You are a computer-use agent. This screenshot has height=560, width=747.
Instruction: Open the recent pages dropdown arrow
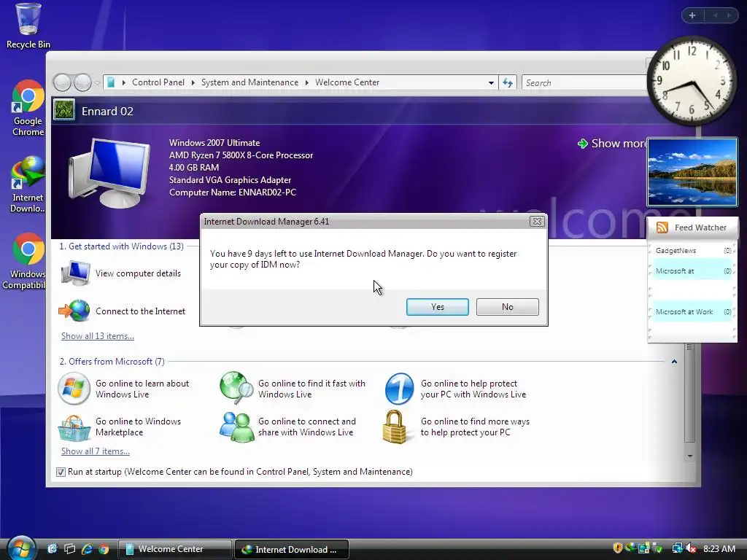pos(97,83)
